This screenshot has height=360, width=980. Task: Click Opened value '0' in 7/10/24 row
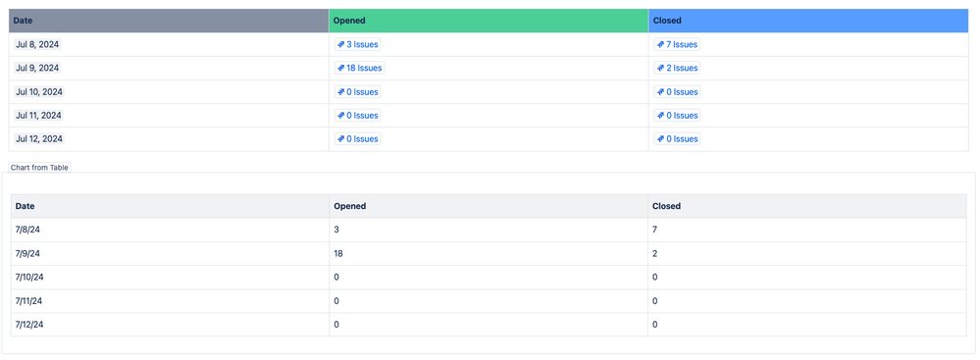[336, 278]
